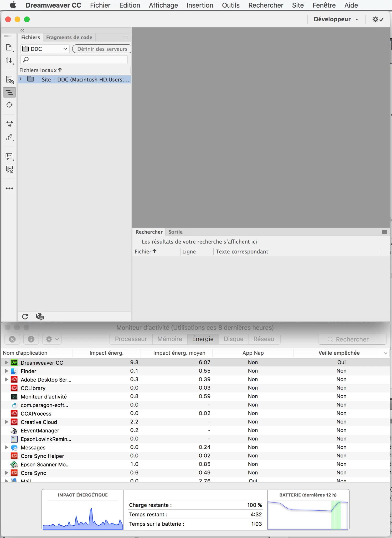Click the Messages app icon in list

click(x=14, y=447)
